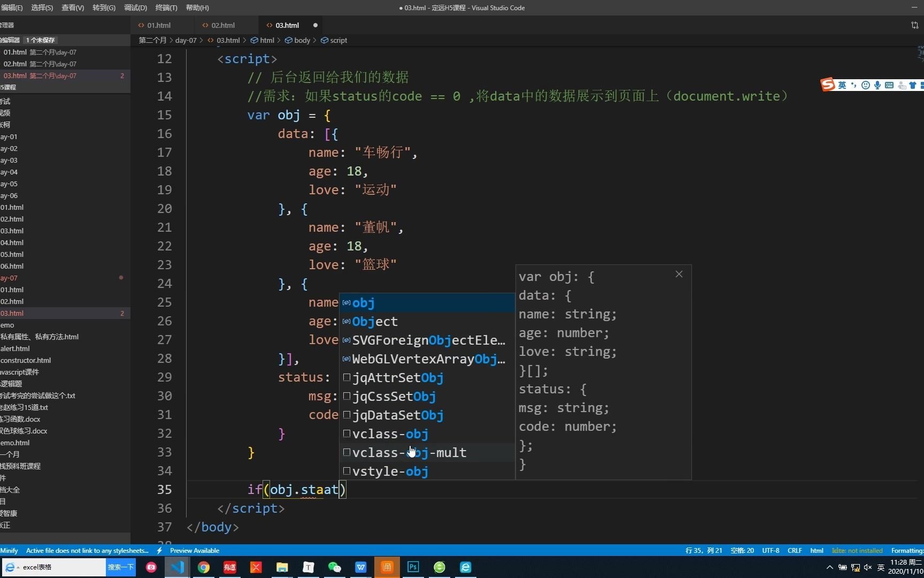Switch to the 01.html tab
This screenshot has width=924, height=578.
tap(158, 25)
